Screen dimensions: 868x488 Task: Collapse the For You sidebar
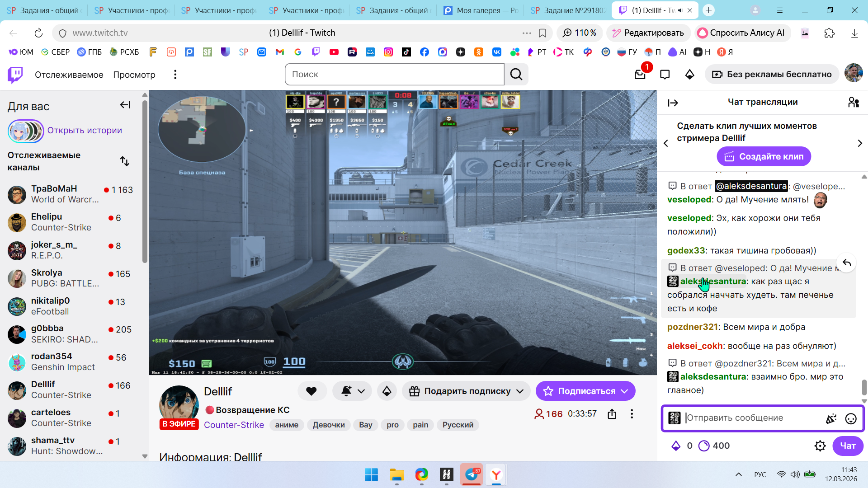pos(125,105)
